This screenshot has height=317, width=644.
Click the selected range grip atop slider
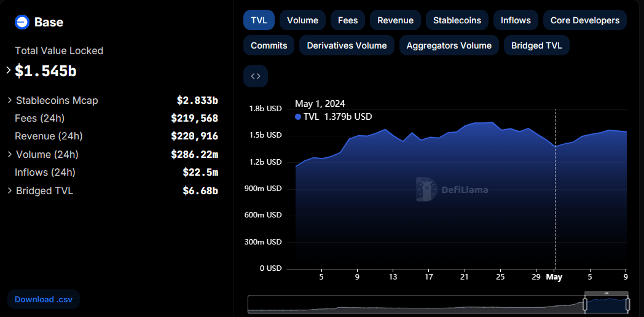(607, 293)
